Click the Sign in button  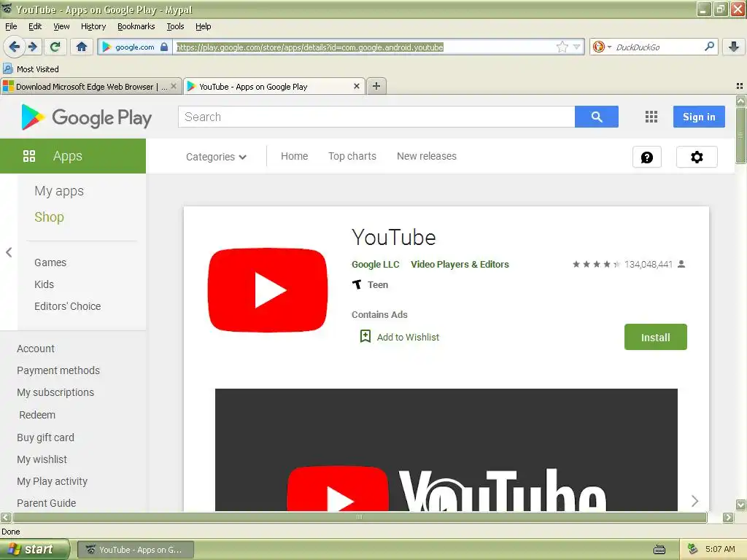[699, 117]
